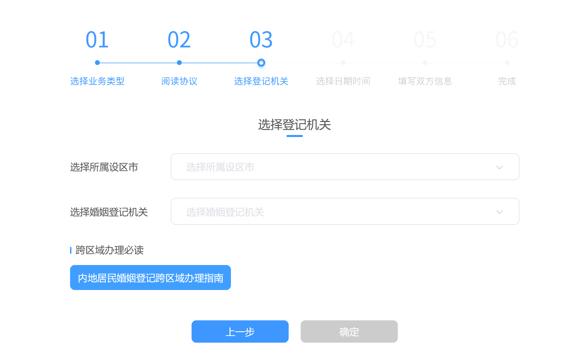Click the 填写双方信息 step label
Viewport: 588px width, 364px height.
(x=425, y=81)
